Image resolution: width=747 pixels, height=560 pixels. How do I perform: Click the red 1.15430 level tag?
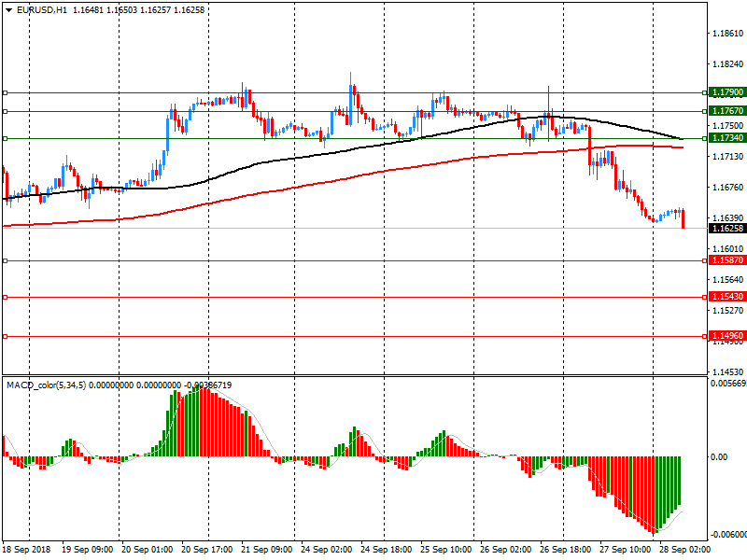726,297
